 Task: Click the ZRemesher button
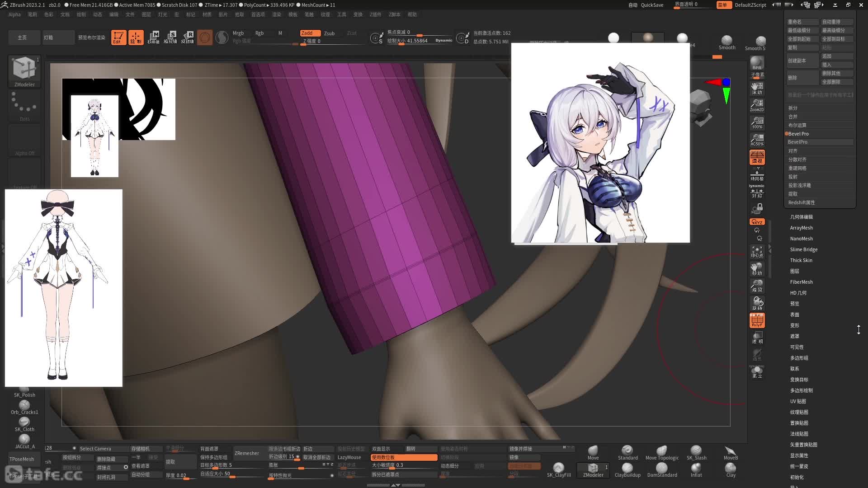click(247, 453)
